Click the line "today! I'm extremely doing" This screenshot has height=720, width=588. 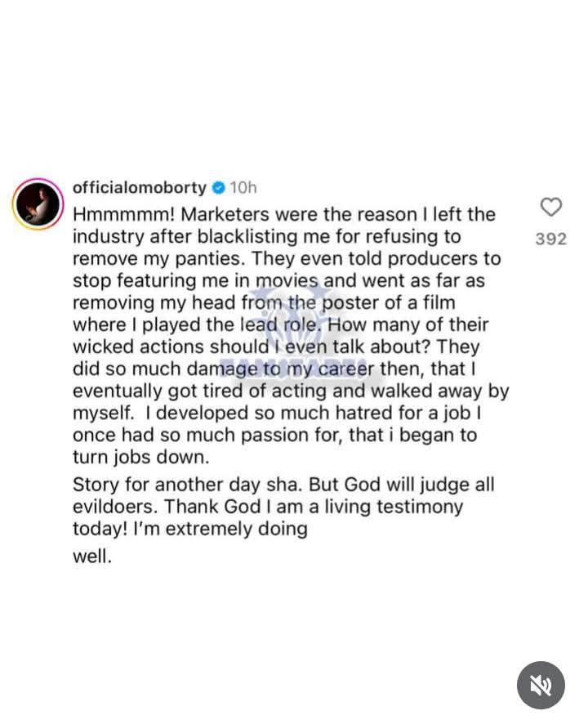click(190, 528)
